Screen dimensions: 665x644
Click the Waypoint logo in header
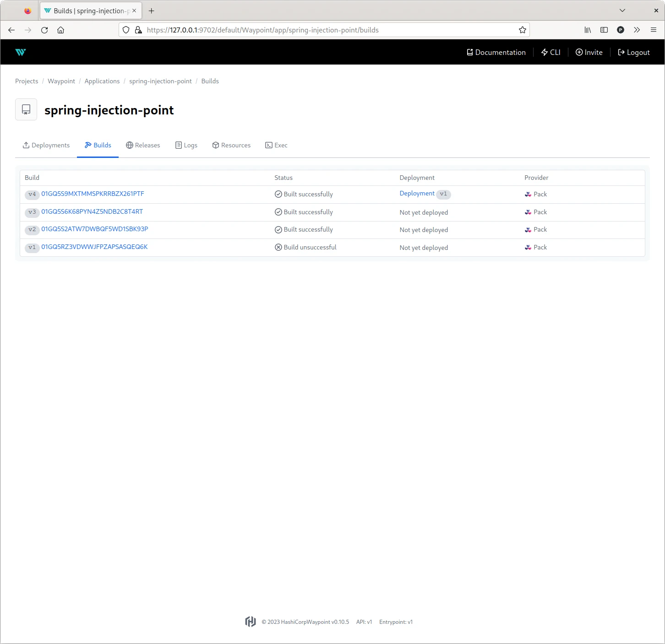tap(21, 52)
